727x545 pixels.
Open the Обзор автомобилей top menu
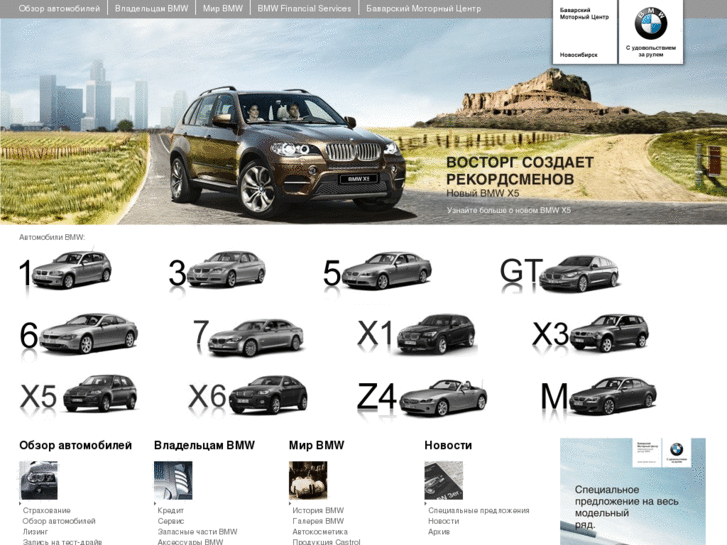point(59,8)
